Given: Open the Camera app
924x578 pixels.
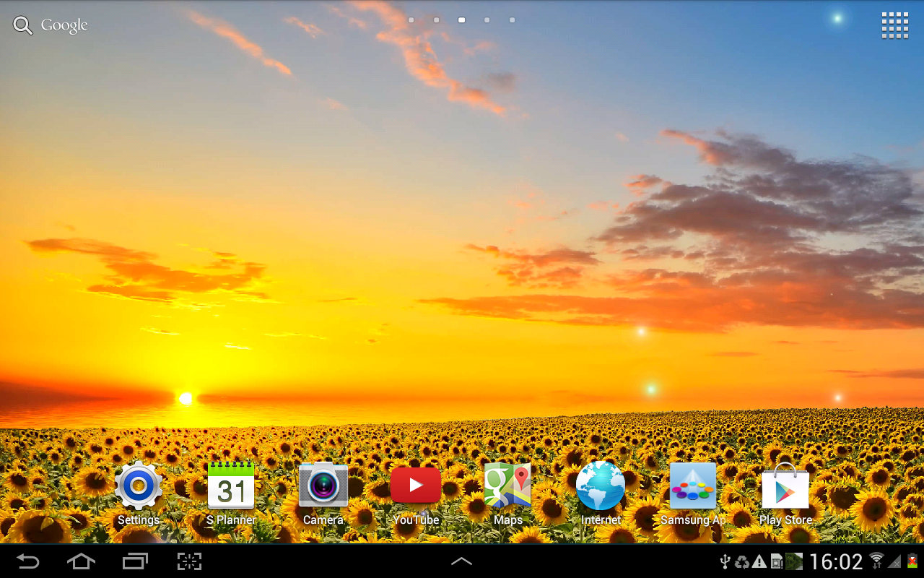Looking at the screenshot, I should [323, 487].
